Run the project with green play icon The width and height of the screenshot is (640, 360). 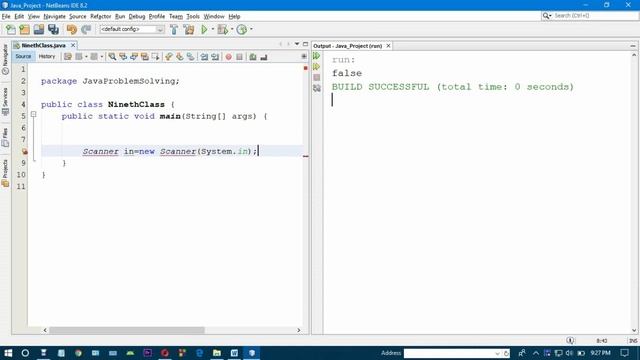tap(204, 29)
